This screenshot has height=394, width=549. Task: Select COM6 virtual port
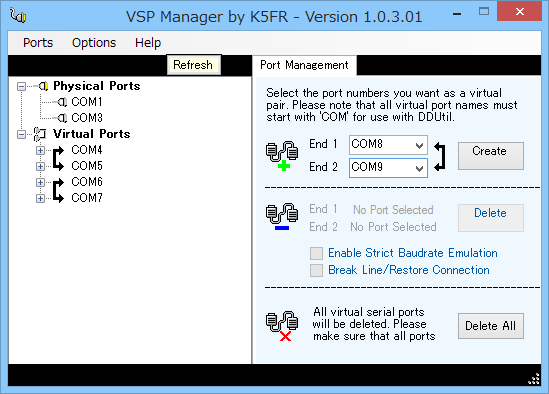click(87, 182)
